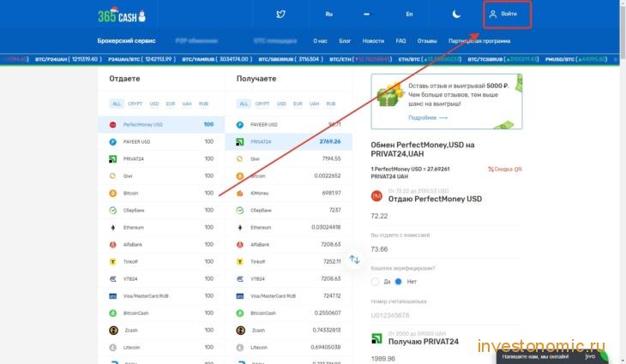626x364 pixels.
Task: Click the commission amount 73.66 field
Action: click(446, 249)
